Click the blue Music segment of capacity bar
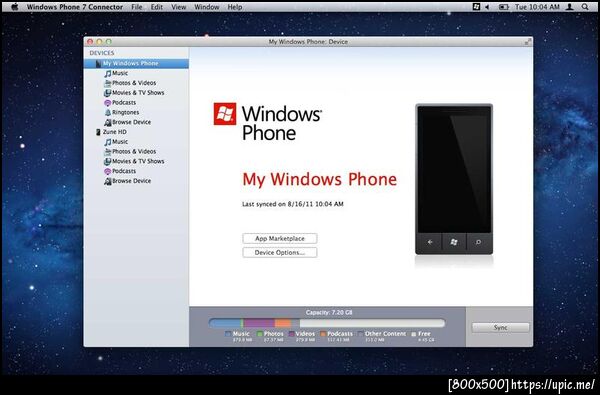 pyautogui.click(x=225, y=323)
